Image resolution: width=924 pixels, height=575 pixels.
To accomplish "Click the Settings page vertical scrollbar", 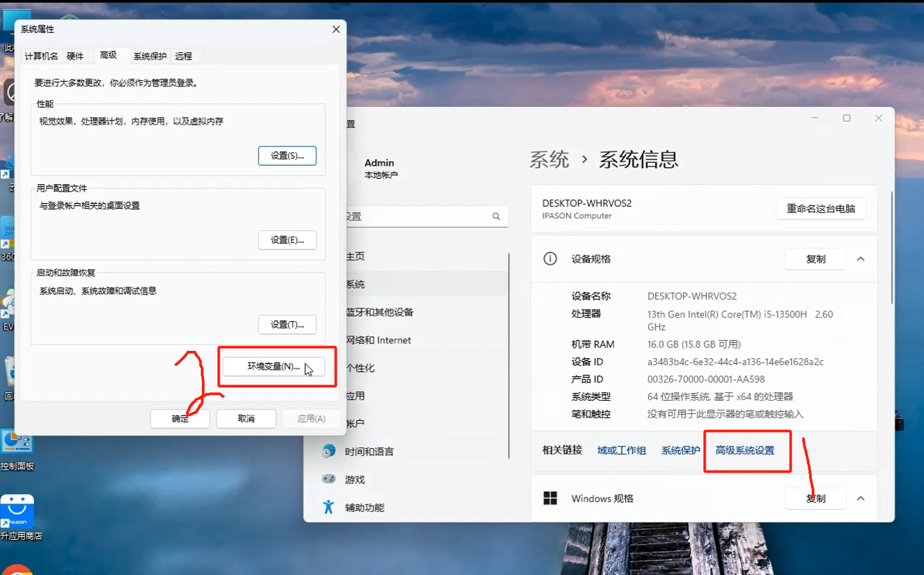I will click(x=892, y=248).
